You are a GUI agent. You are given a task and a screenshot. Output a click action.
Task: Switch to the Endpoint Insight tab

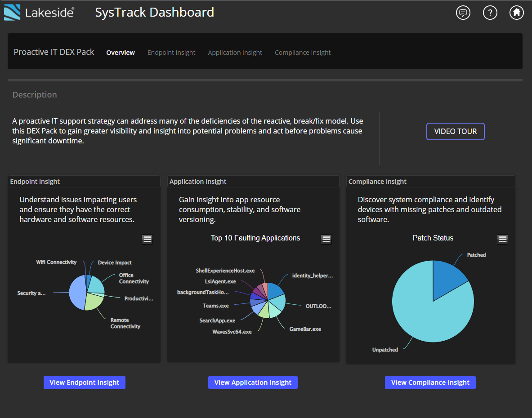tap(171, 53)
